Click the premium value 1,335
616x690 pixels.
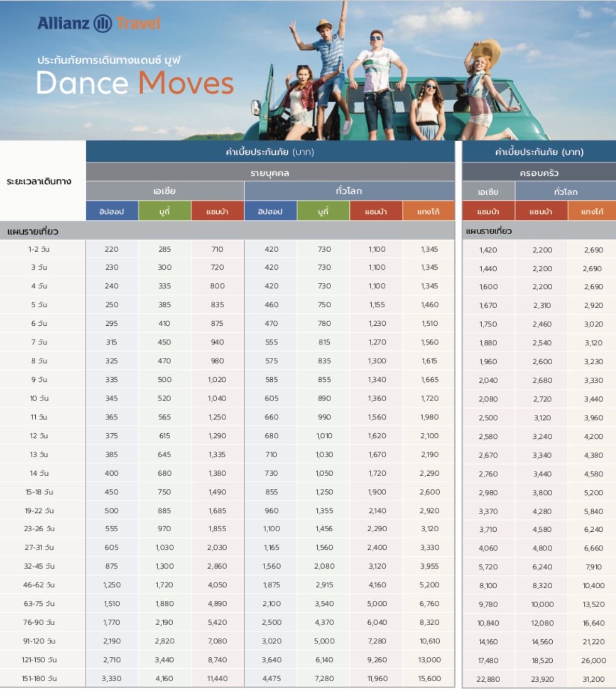[217, 454]
